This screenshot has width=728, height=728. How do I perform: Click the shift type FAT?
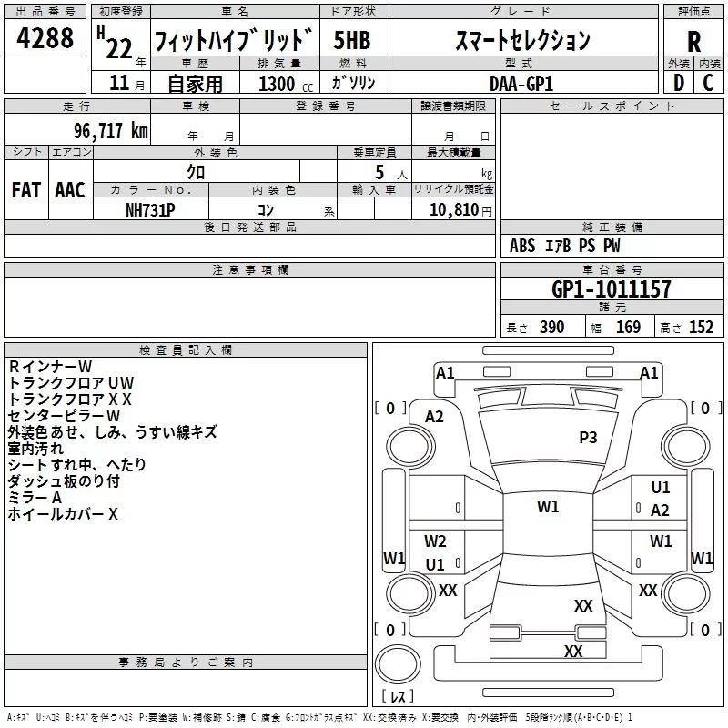[26, 190]
